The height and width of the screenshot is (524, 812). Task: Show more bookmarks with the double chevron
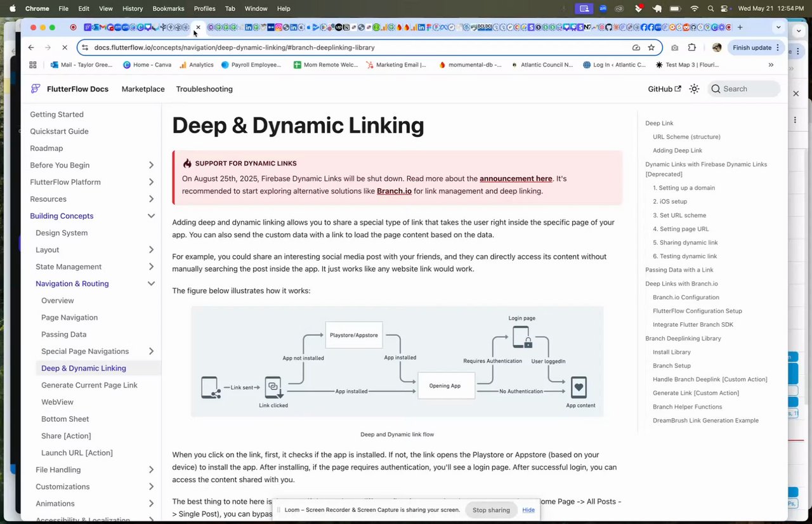coord(771,65)
